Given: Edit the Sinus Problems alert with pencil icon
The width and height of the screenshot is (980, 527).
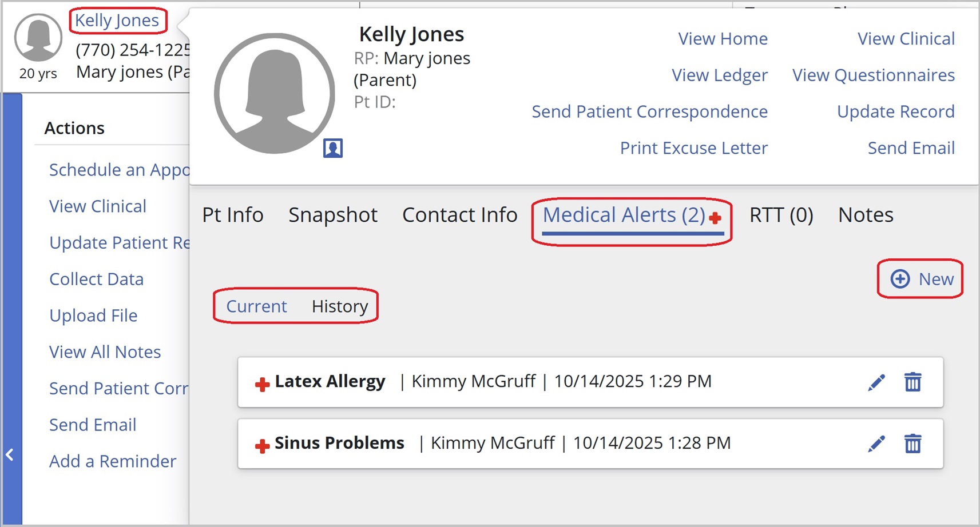Looking at the screenshot, I should [x=876, y=444].
